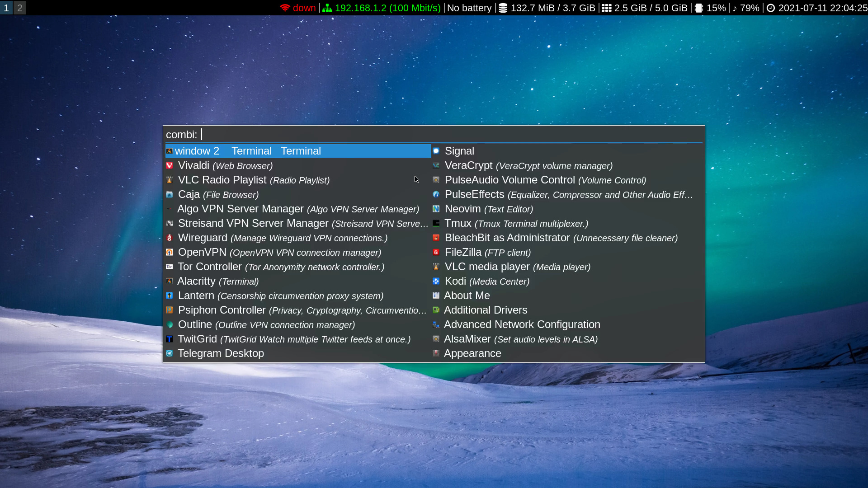Click the Wireguard icon

(170, 238)
